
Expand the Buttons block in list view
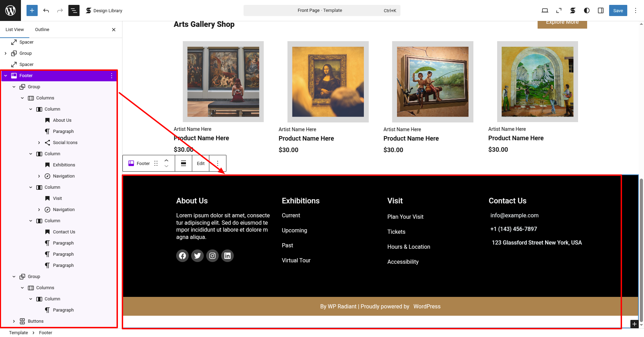(14, 321)
